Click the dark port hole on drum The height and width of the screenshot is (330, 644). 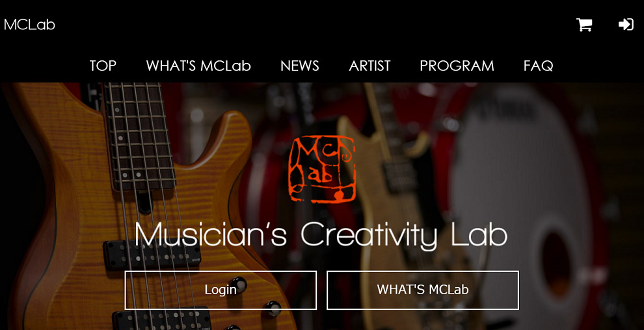tap(556, 262)
